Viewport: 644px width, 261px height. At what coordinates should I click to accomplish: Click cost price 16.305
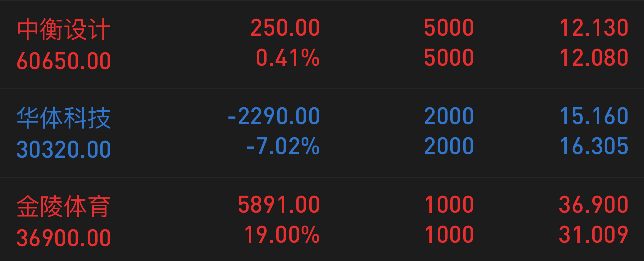[x=594, y=146]
